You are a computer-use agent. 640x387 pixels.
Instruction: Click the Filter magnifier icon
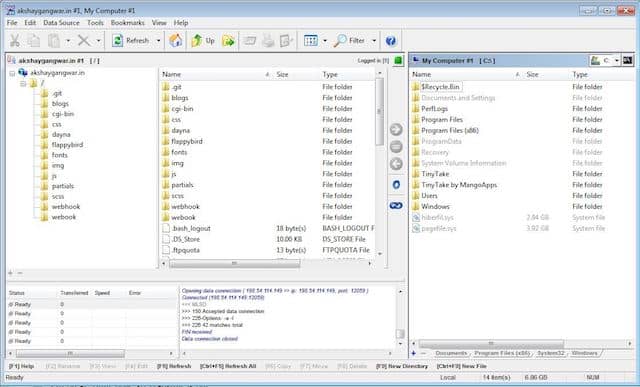point(340,40)
